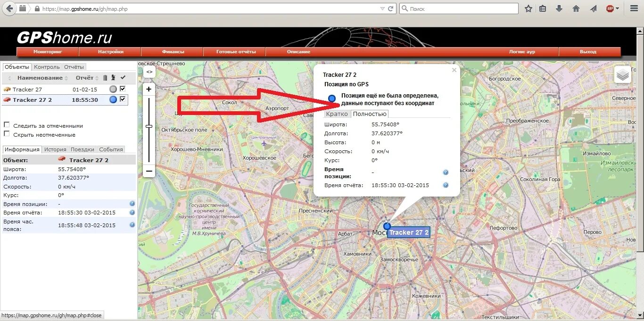Click the checkmark column header icon
Screen dimensions: 644x321
tap(123, 77)
